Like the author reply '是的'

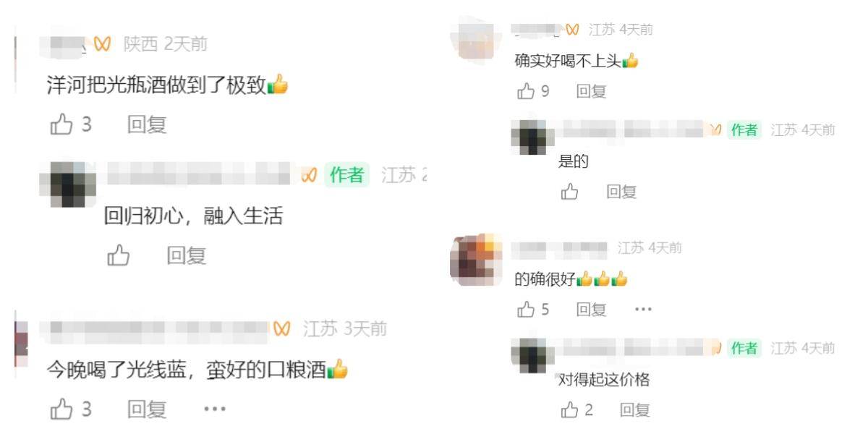pyautogui.click(x=570, y=192)
